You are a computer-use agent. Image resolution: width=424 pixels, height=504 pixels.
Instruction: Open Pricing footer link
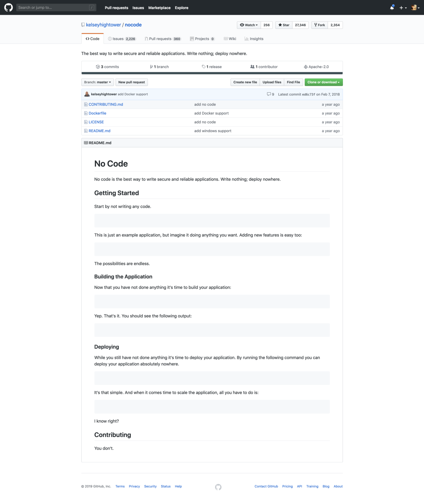point(288,486)
